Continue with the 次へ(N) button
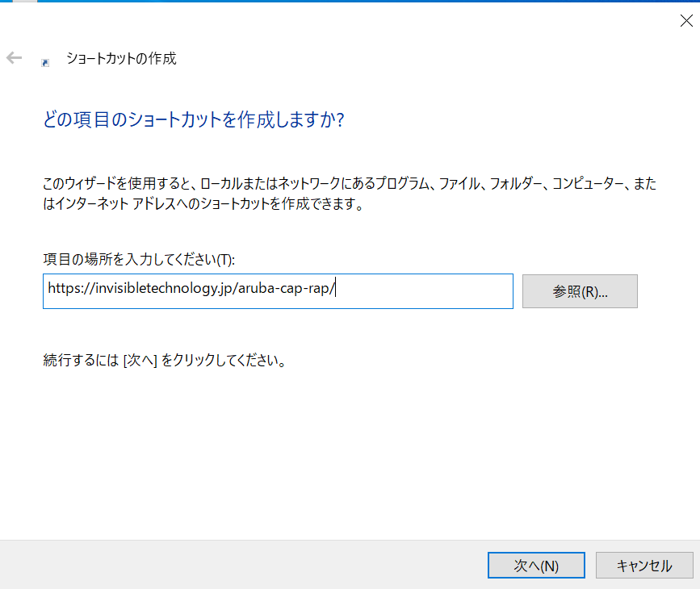 536,566
